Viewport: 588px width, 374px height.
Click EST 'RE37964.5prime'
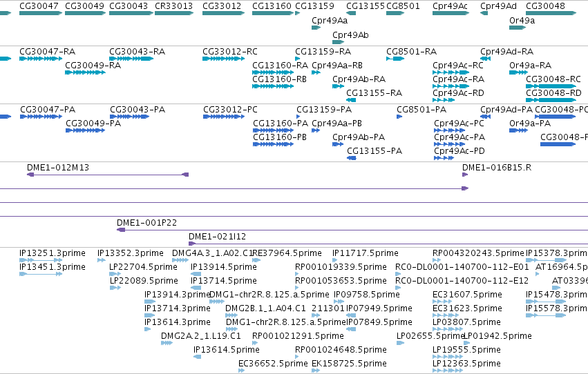coord(287,253)
